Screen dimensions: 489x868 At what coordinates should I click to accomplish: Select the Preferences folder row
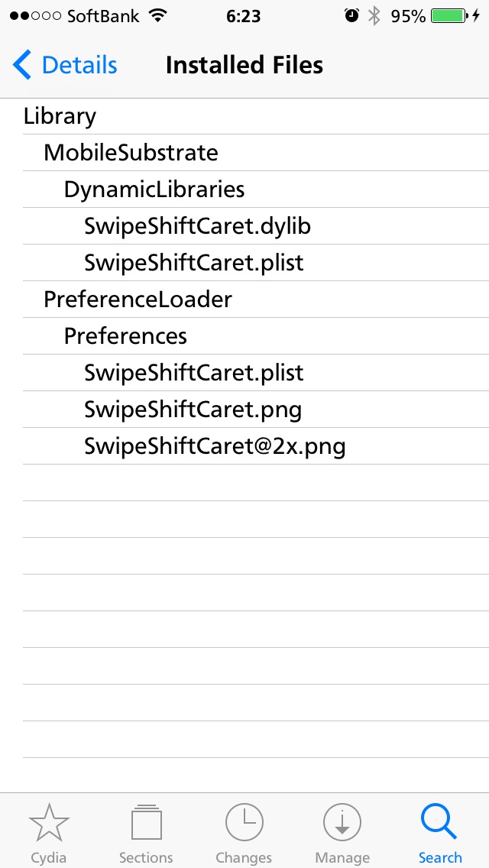[255, 336]
